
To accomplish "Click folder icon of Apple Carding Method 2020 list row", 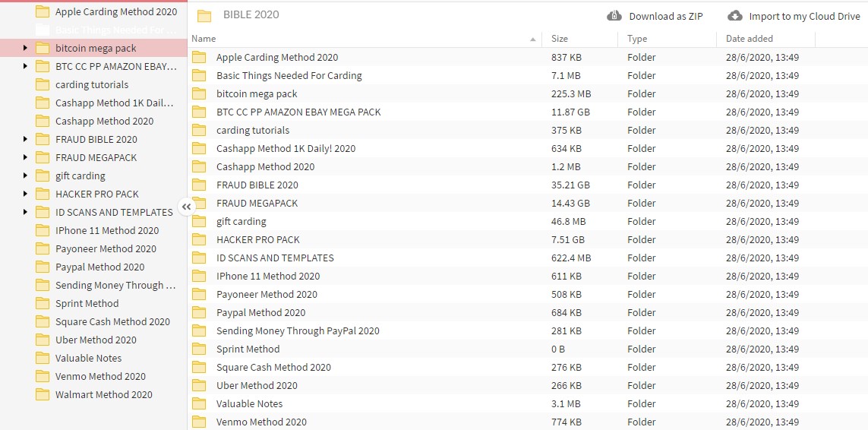I will (199, 57).
